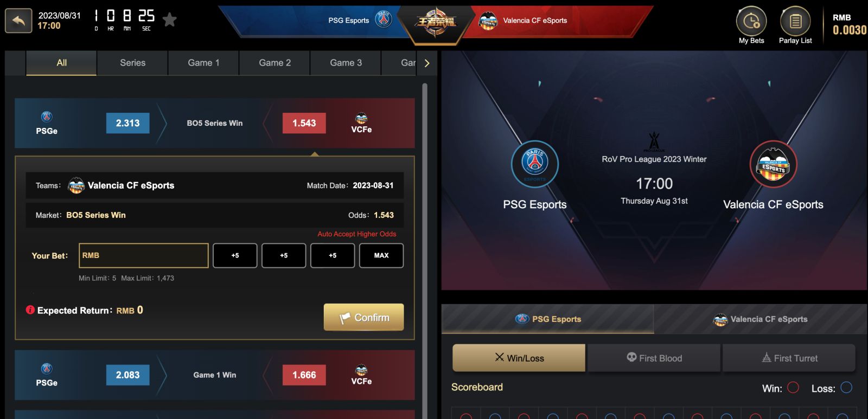Focus the Your Bet RMB input field
868x419 pixels.
(x=144, y=255)
